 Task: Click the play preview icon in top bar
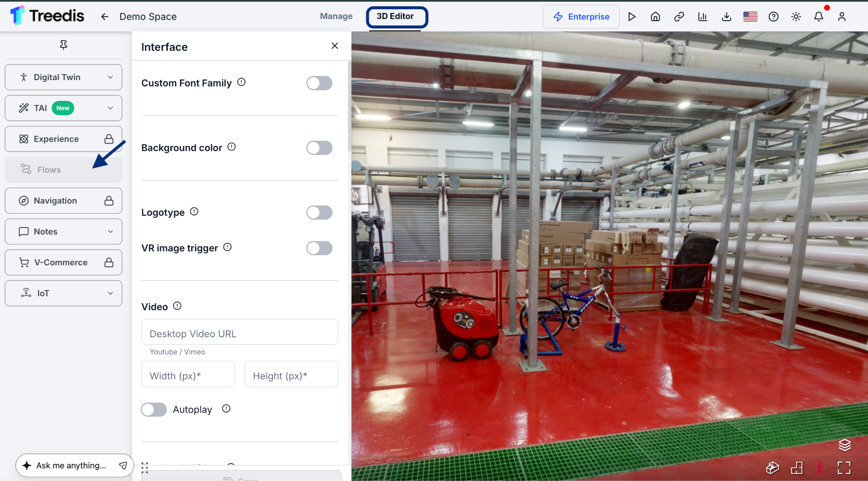coord(632,17)
